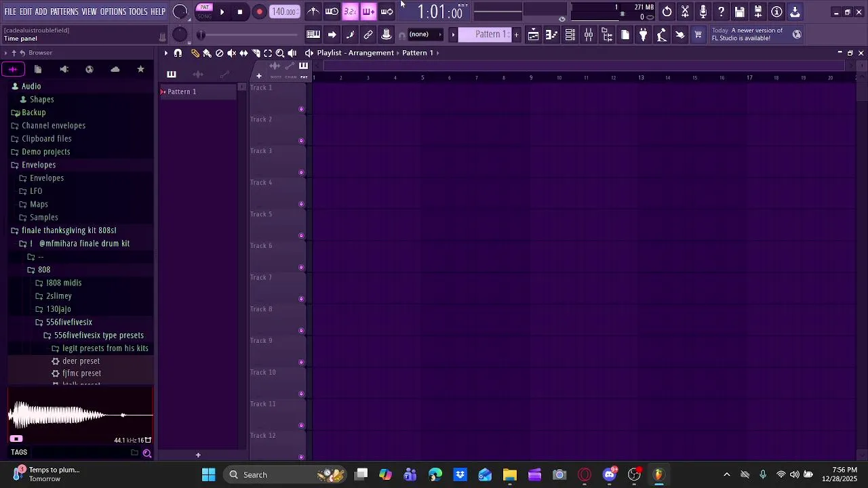Toggle the metronome
This screenshot has width=868, height=488.
click(x=313, y=12)
